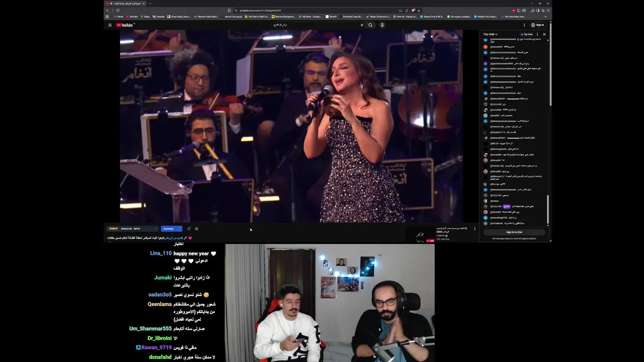Click the Rawan_9719 chat username
Viewport: 644px width, 362px height.
tap(156, 347)
